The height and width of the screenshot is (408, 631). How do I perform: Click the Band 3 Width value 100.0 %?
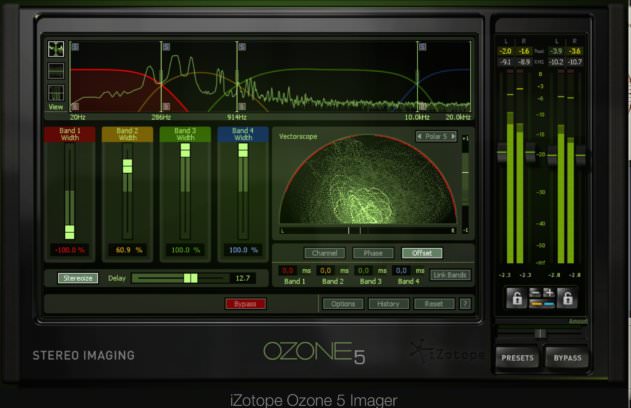186,250
